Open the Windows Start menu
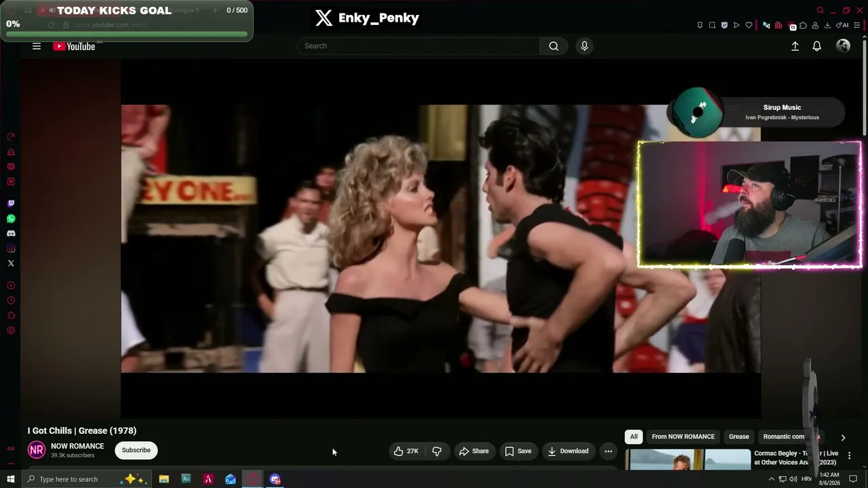 click(10, 479)
